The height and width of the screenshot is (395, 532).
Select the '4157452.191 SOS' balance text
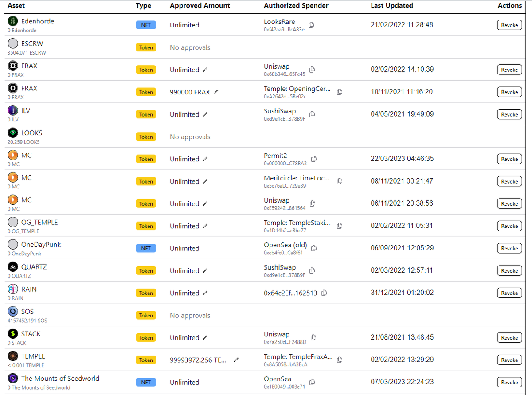point(27,321)
